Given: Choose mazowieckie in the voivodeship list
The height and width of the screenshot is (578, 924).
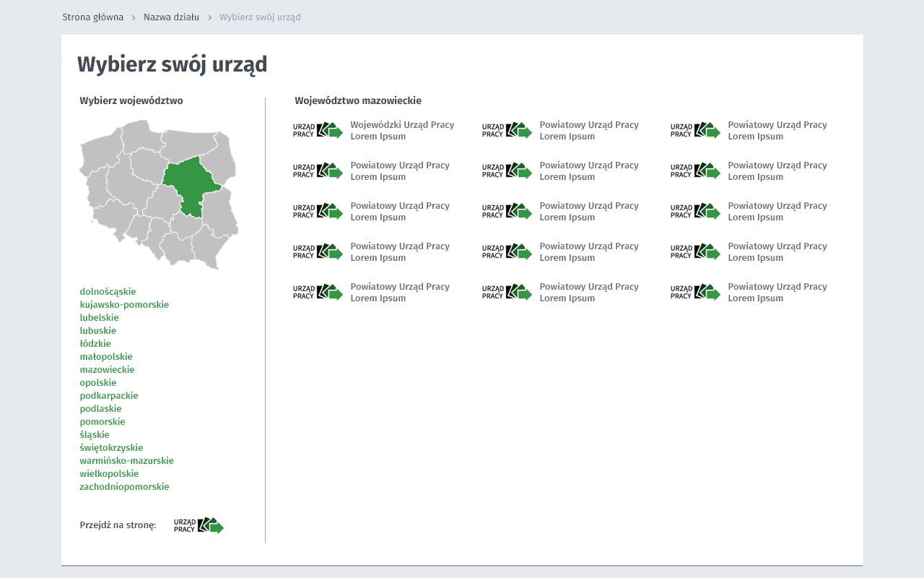Looking at the screenshot, I should [107, 370].
